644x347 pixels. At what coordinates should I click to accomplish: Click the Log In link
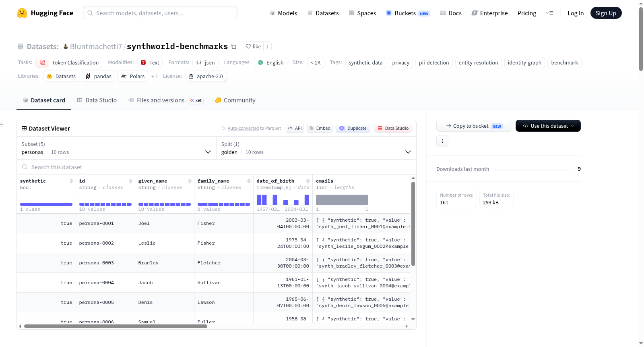pos(576,13)
